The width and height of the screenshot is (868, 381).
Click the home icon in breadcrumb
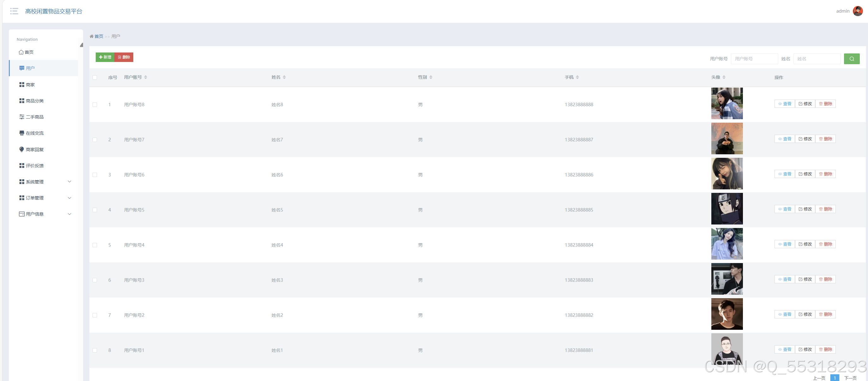(x=91, y=36)
